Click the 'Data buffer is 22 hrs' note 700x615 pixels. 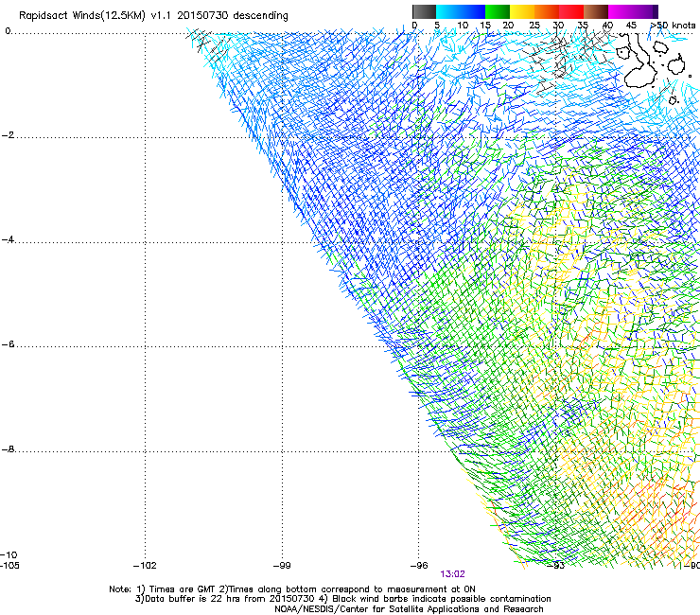[x=342, y=599]
